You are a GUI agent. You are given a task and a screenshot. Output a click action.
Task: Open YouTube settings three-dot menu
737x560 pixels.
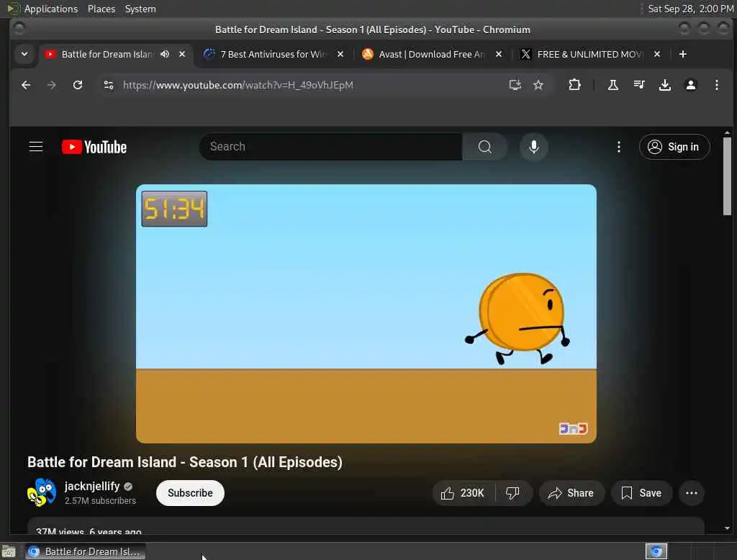pos(618,147)
